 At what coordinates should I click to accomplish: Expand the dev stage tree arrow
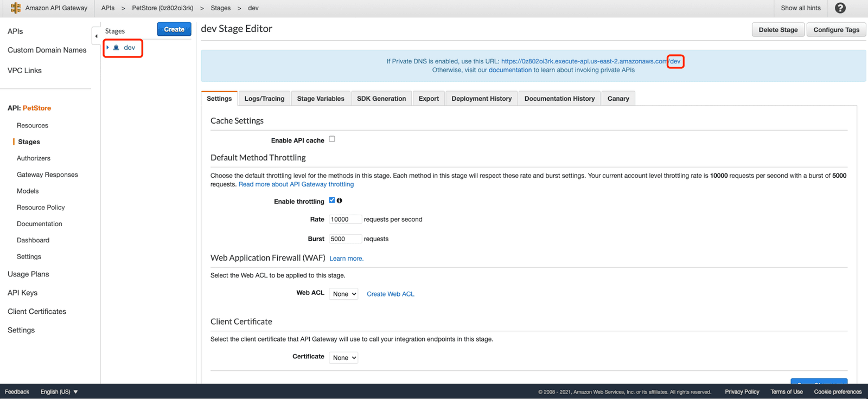(108, 48)
